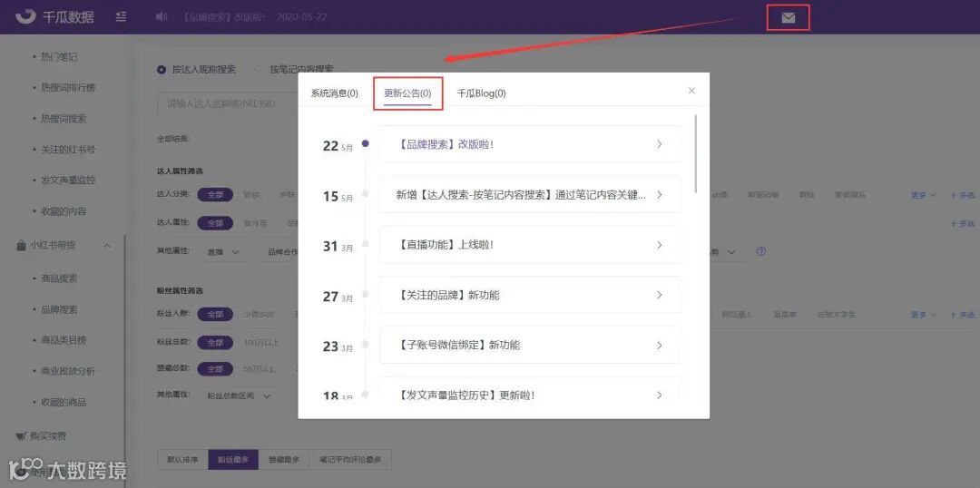Open 收藏的商品 in sidebar
Screen dimensions: 980x488
pyautogui.click(x=64, y=402)
